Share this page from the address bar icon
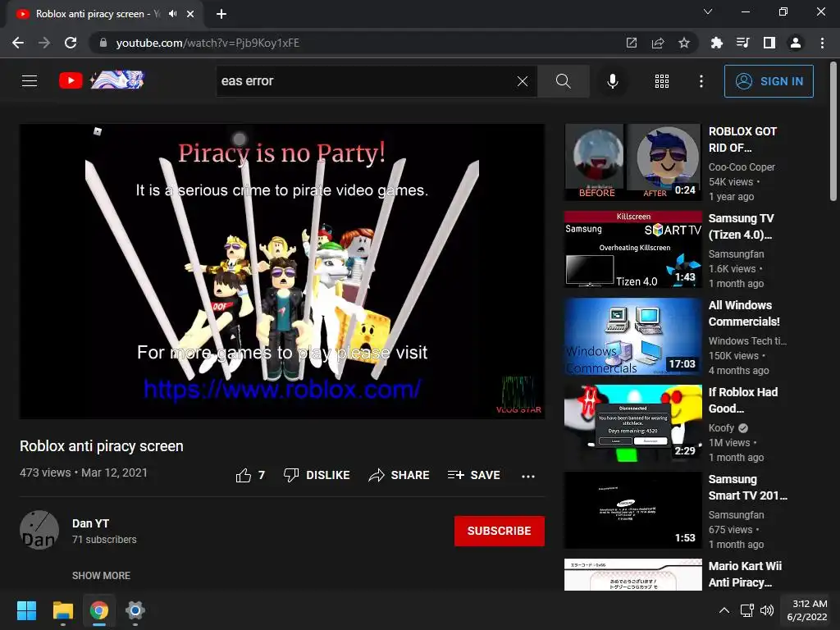840x630 pixels. [x=658, y=43]
